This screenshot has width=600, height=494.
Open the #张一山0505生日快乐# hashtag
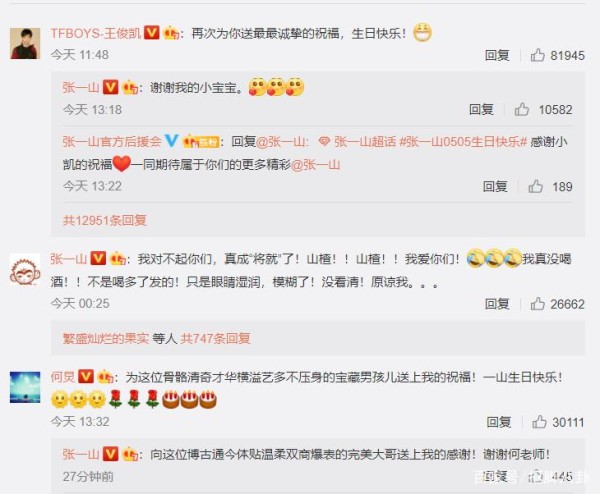coord(463,142)
